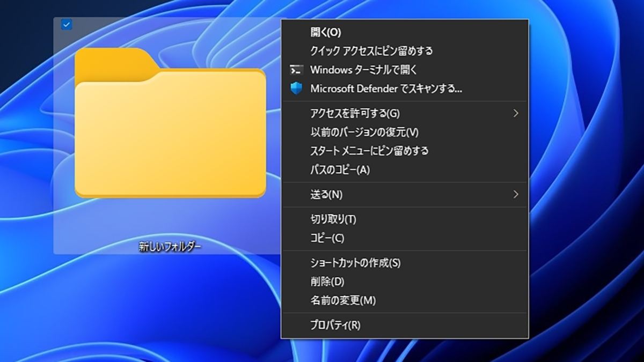Screen dimensions: 644x362
Task: Click パスのコピー(A) menu entry
Action: (405, 169)
